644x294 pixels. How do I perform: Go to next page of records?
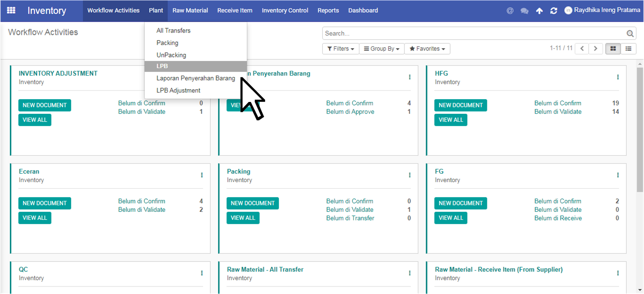(x=596, y=49)
